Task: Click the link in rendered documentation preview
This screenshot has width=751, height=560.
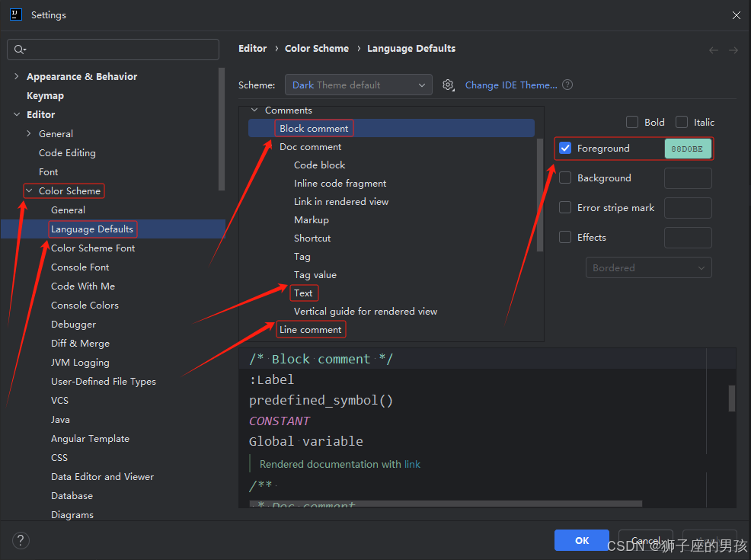Action: tap(412, 464)
